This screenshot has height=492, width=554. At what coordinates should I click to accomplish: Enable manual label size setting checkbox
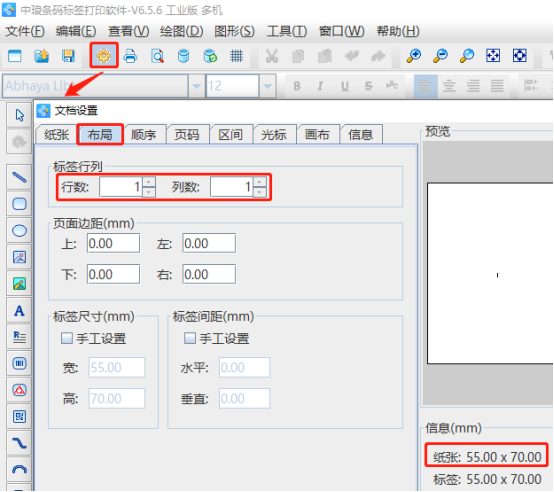pyautogui.click(x=67, y=338)
